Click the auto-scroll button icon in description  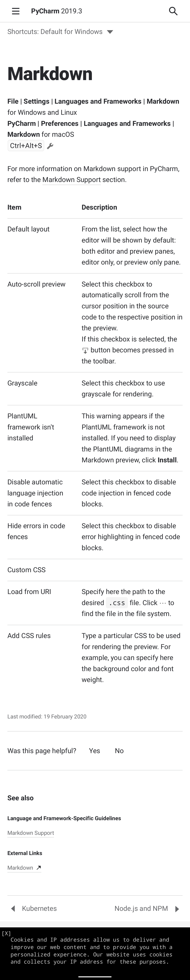click(x=85, y=350)
